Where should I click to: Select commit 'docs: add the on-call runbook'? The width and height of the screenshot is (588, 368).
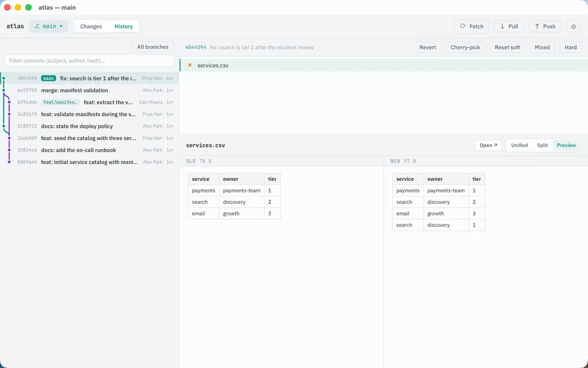[x=89, y=150]
